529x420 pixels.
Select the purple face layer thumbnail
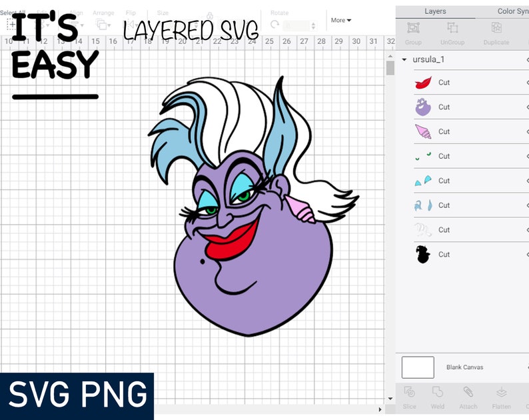(423, 107)
